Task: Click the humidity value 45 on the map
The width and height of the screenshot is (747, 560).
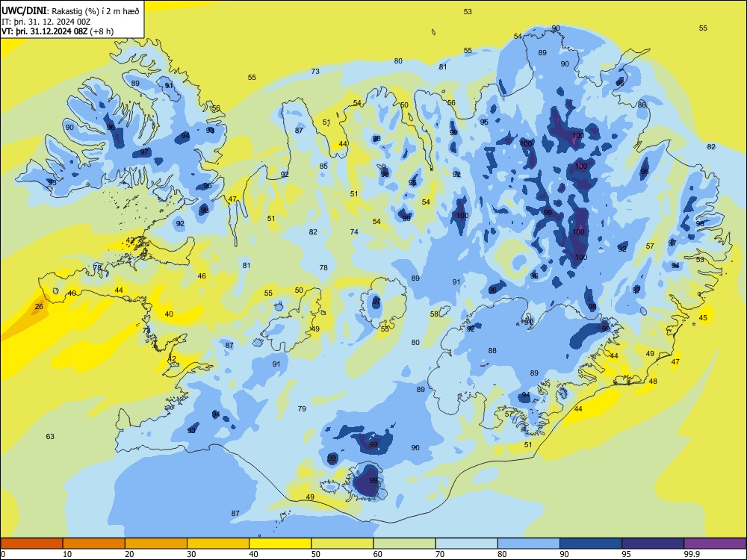Action: [x=703, y=317]
